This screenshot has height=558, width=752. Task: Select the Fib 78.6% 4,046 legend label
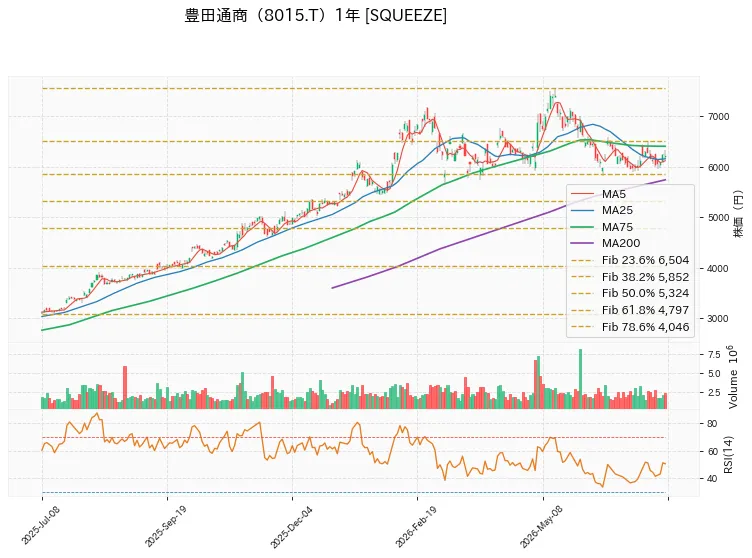646,327
